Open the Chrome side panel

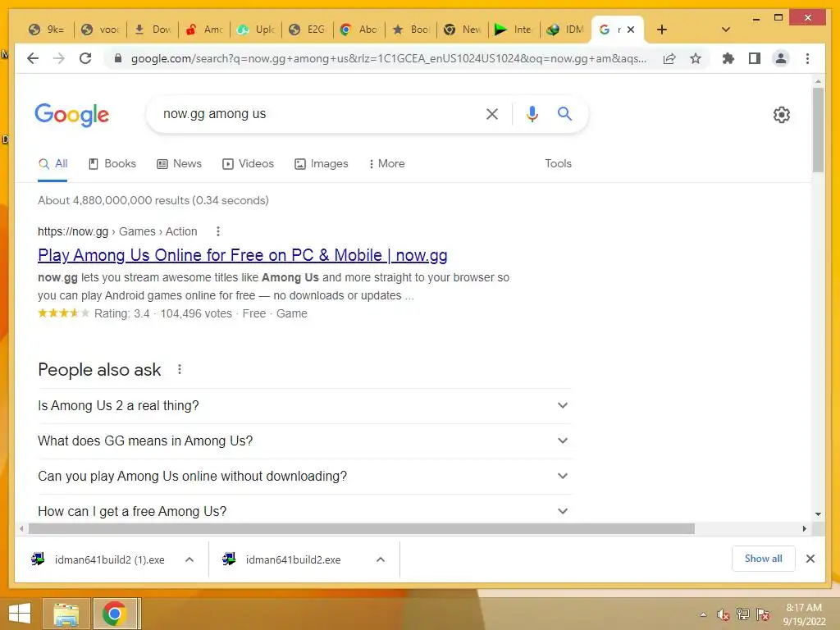[x=755, y=58]
